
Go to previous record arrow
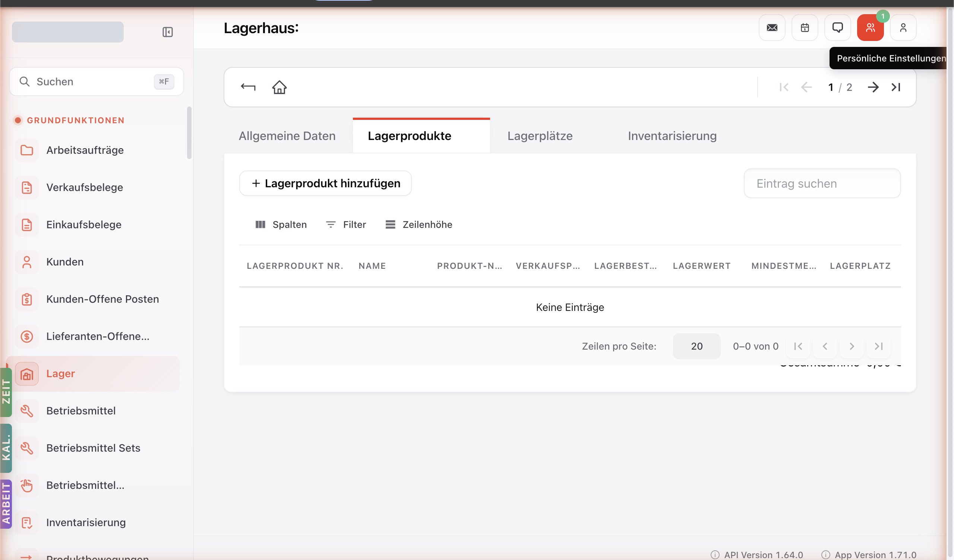pos(806,87)
